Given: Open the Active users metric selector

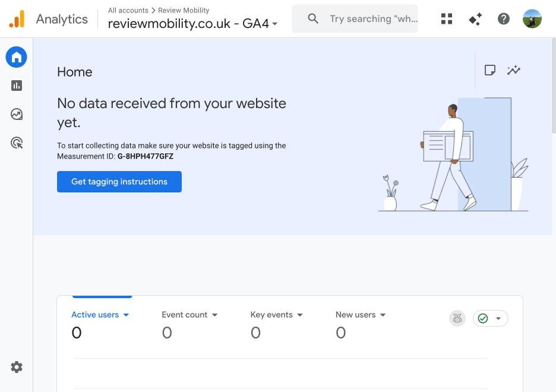Looking at the screenshot, I should [x=125, y=314].
